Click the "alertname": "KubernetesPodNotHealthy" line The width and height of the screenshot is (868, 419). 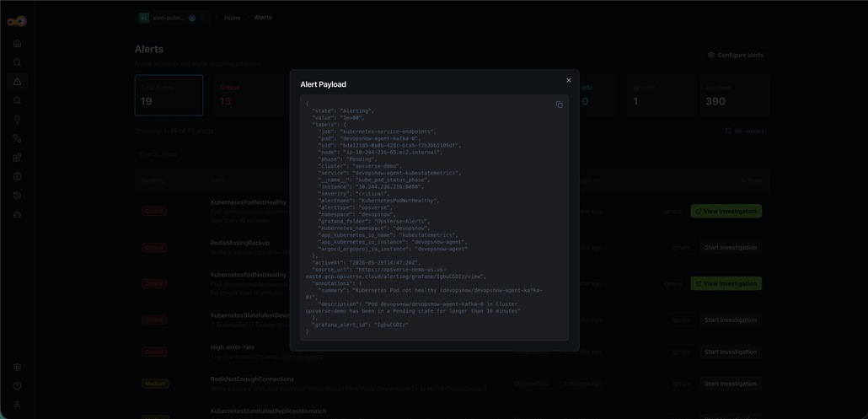click(378, 201)
